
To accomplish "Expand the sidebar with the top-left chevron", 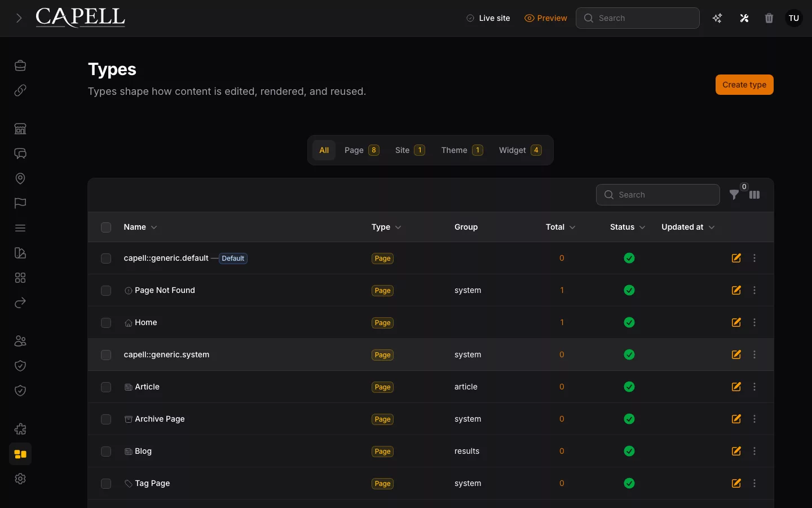I will (x=19, y=18).
